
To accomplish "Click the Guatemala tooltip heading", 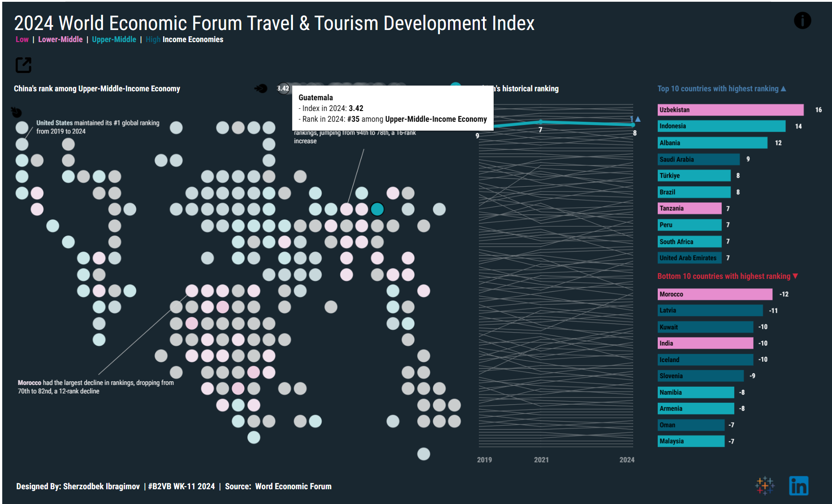I will tap(316, 98).
